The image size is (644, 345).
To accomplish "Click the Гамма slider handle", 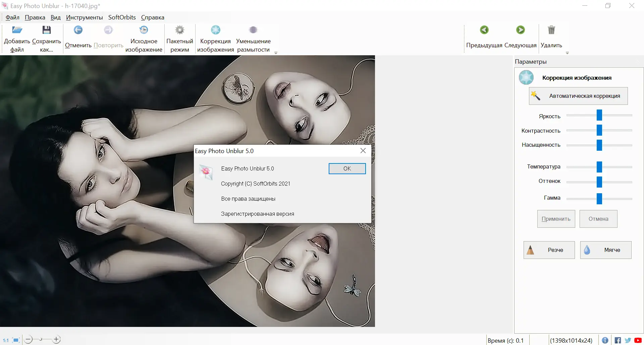I will point(599,199).
